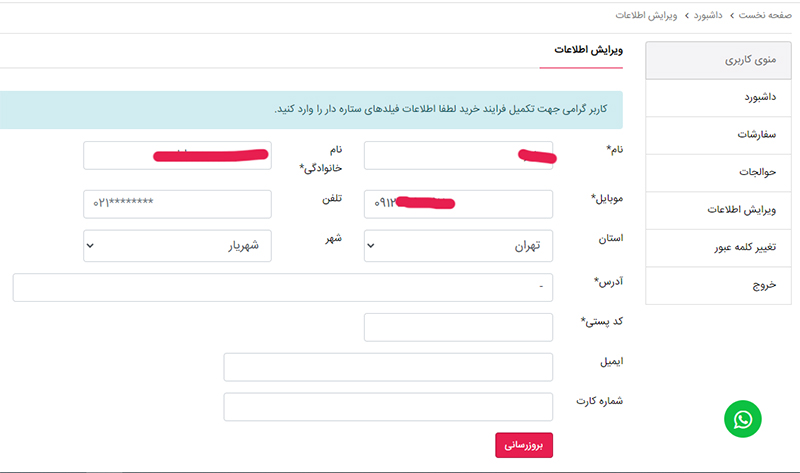Click the پروزرسانی update button
Screen dimensions: 800x473
tap(524, 445)
